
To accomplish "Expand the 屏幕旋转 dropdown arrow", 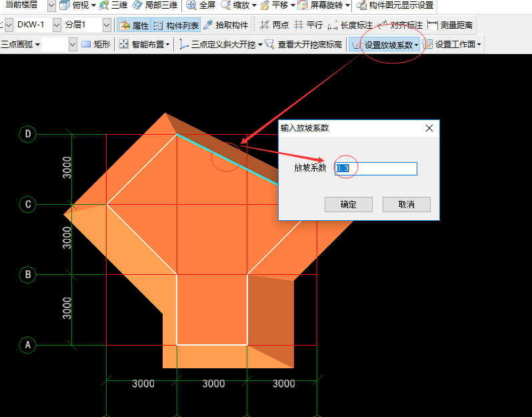I will tap(347, 5).
